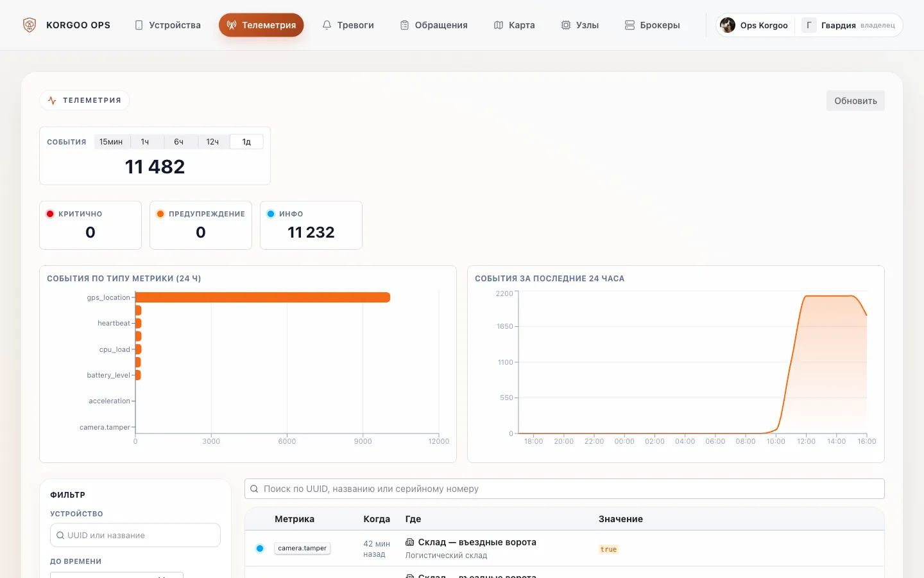Refresh telemetry with the Обновить button

click(x=855, y=101)
